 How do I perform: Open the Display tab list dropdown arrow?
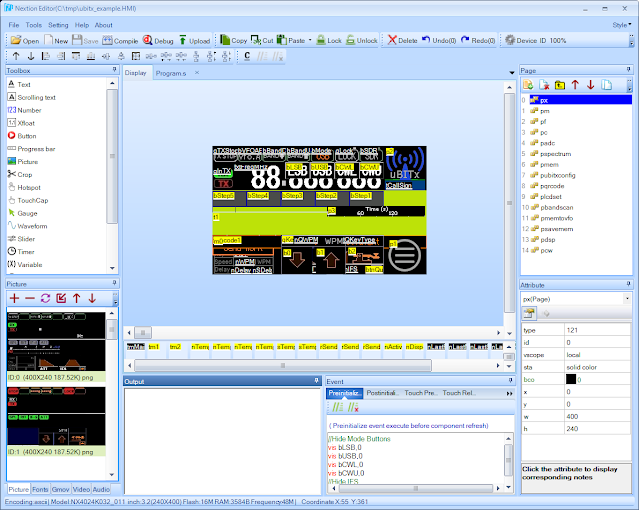click(x=512, y=73)
